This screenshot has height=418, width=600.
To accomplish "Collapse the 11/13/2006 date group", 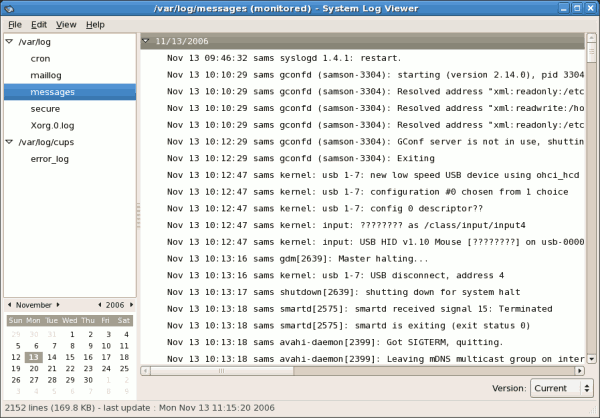I will [x=146, y=41].
